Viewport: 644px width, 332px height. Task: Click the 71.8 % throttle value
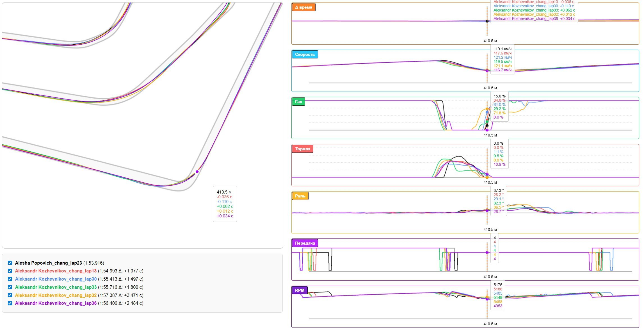(x=499, y=113)
